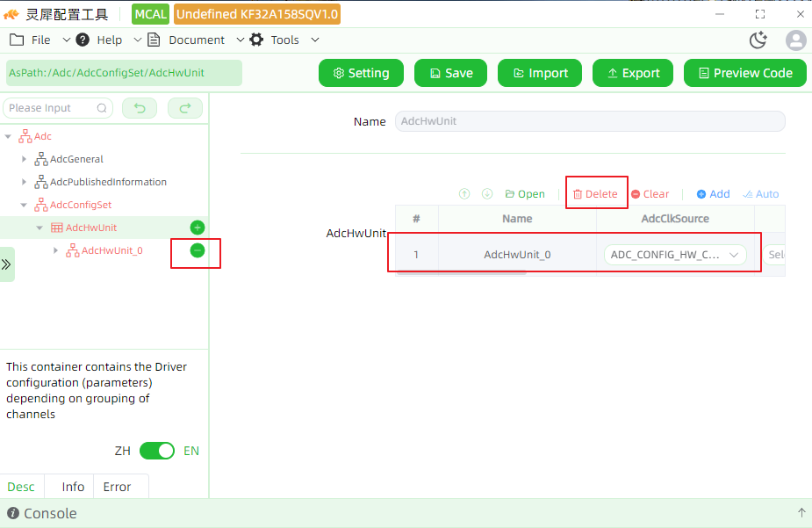
Task: Click the undo arrow button
Action: coord(140,108)
